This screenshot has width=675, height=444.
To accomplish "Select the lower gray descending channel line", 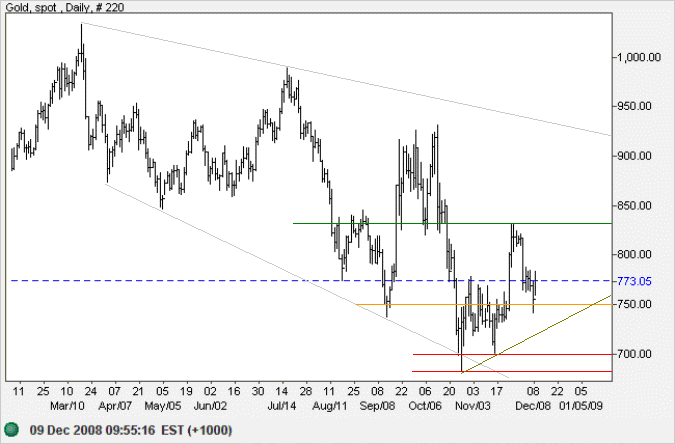I will pos(307,281).
